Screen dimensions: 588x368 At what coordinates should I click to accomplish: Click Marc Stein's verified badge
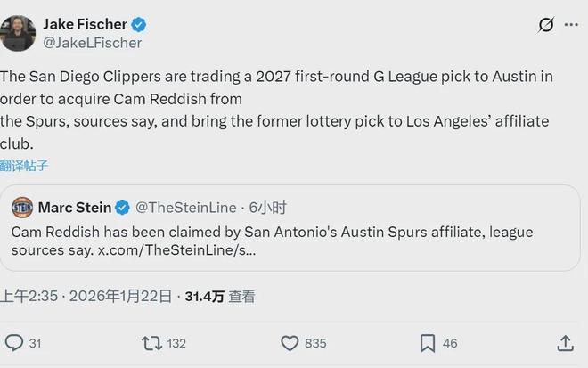pos(123,208)
